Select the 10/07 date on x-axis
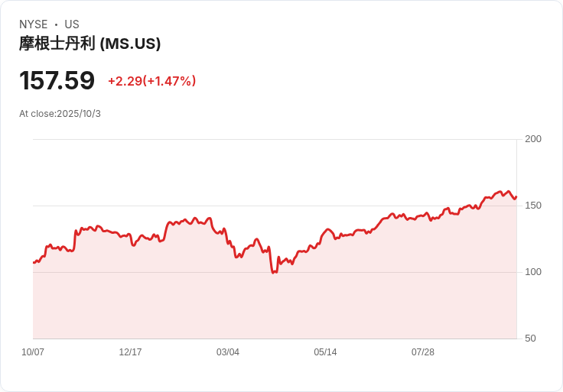Image resolution: width=563 pixels, height=392 pixels. click(33, 352)
